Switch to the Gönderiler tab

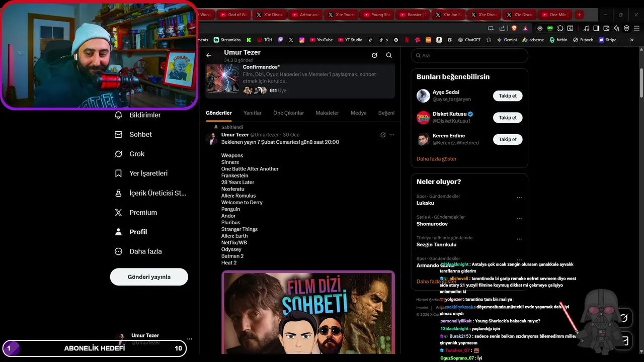[x=219, y=113]
